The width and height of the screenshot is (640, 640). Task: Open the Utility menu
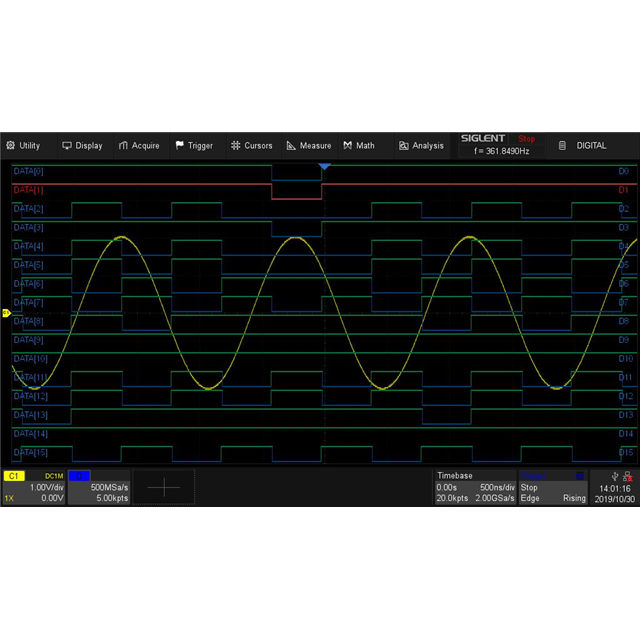23,145
